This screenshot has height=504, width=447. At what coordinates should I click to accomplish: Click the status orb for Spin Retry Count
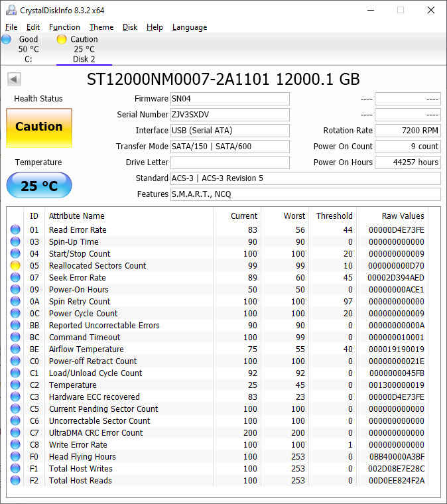[x=15, y=301]
